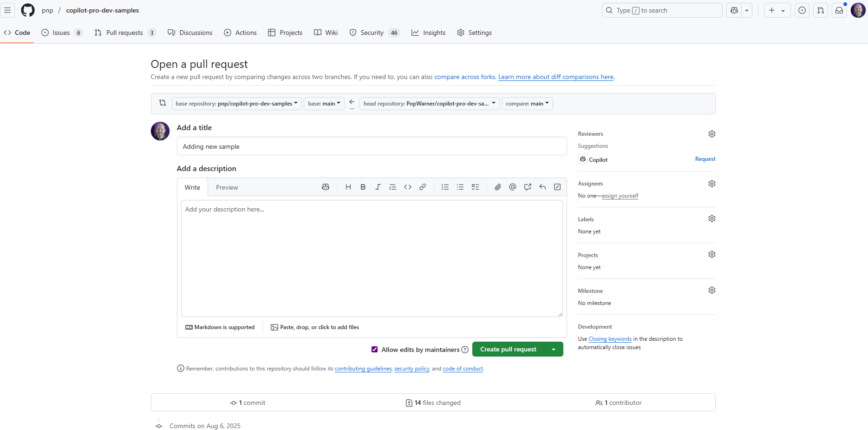
Task: Reference an issue or pull request
Action: 528,187
